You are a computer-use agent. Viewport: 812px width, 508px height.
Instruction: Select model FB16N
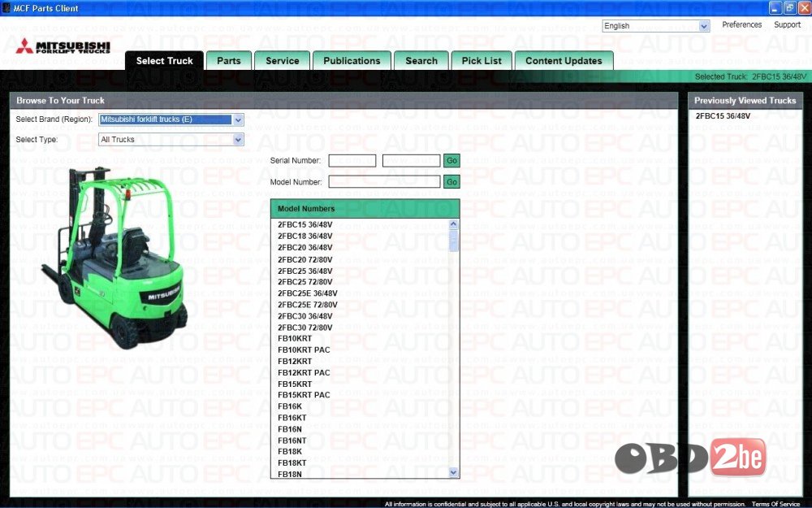[290, 429]
